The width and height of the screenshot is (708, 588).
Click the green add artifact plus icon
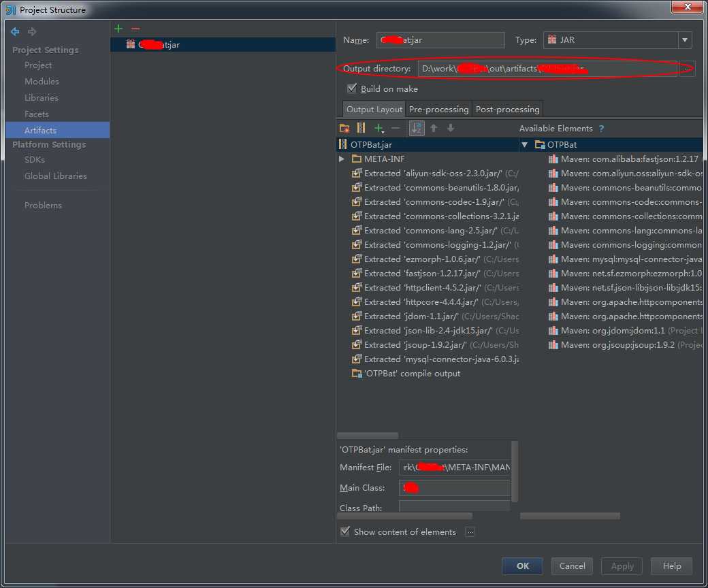pos(118,29)
